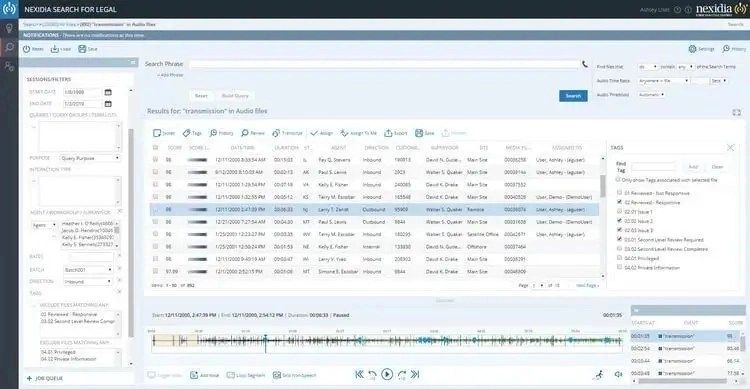This screenshot has width=750, height=389.
Task: Click the Notes icon in results toolbar
Action: 157,133
